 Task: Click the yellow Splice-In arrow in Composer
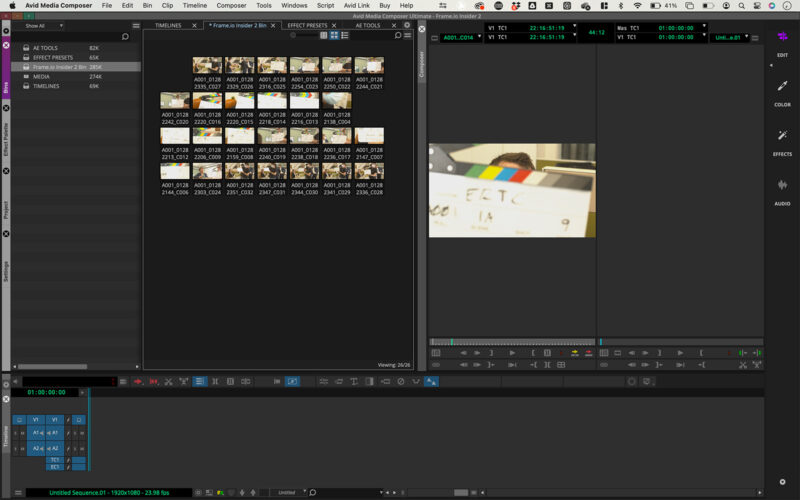click(575, 353)
